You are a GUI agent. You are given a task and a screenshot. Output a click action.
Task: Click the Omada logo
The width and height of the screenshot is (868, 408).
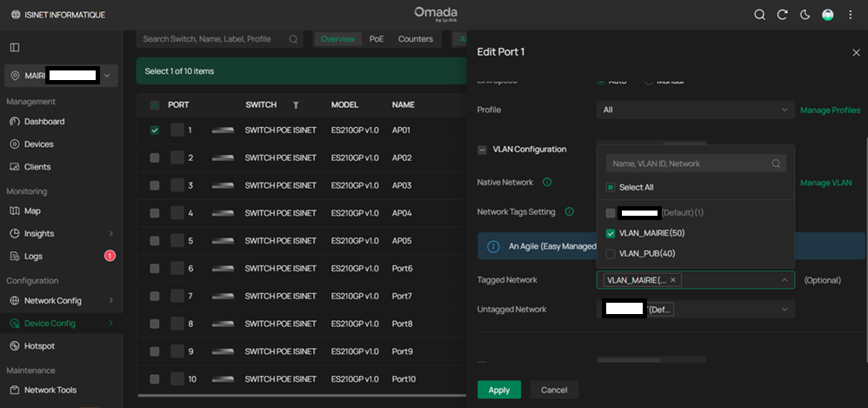click(x=436, y=15)
